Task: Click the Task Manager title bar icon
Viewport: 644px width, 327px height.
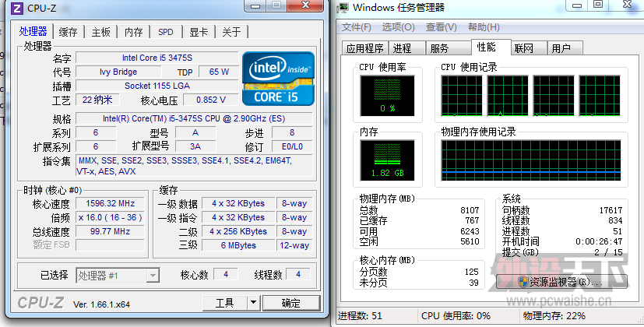Action: point(343,7)
